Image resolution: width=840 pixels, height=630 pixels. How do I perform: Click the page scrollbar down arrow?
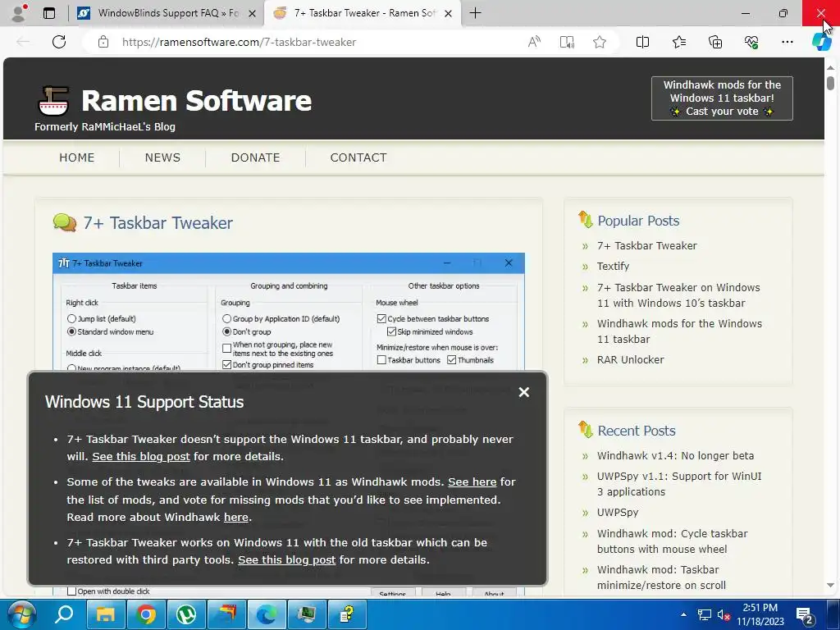pos(830,586)
